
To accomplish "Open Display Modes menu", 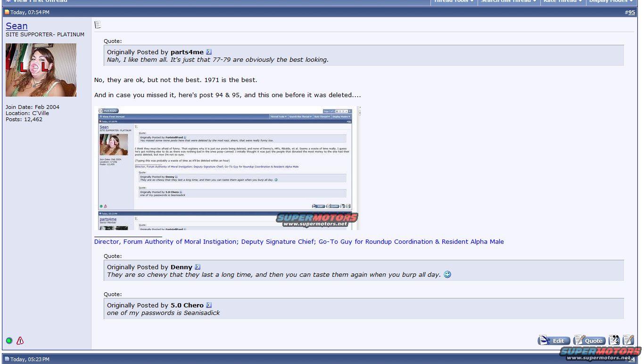I will pyautogui.click(x=611, y=1).
